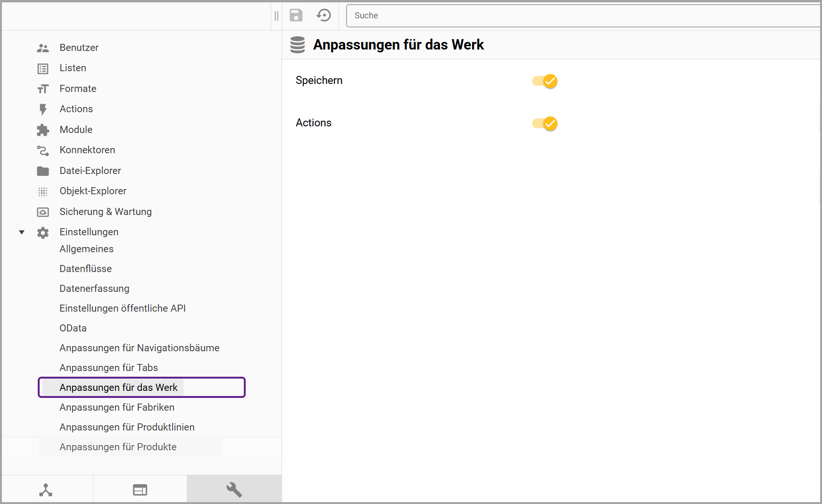Open the Datenflüsse settings page
822x504 pixels.
[x=86, y=269]
